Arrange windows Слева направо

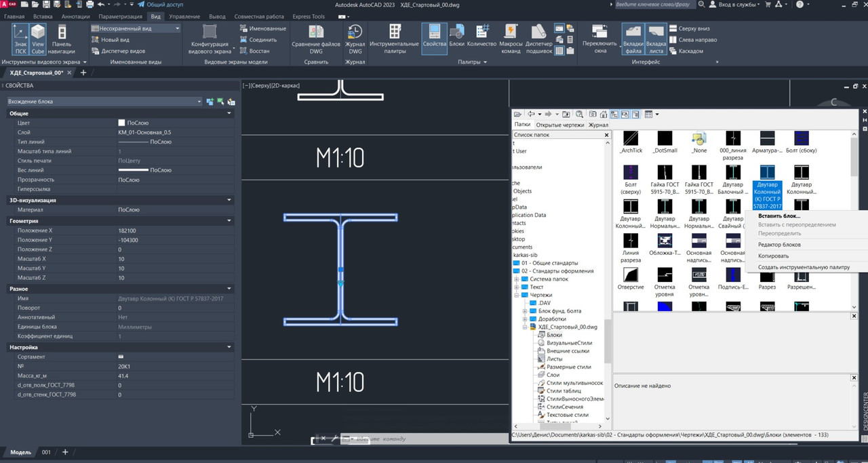point(692,40)
